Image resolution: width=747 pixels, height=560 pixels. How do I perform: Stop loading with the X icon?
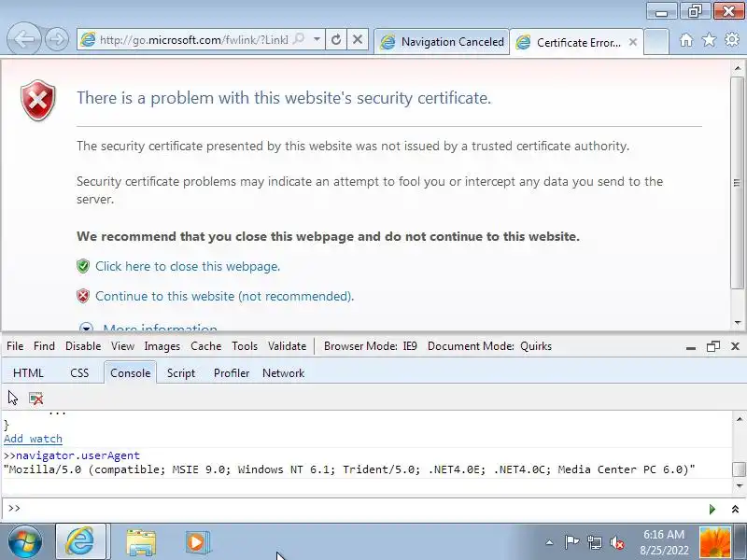pyautogui.click(x=358, y=39)
